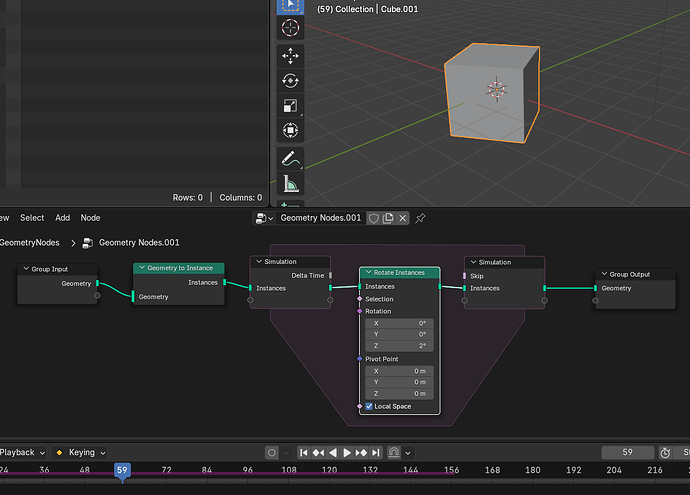Open the Add menu in node editor
690x495 pixels.
coord(62,218)
